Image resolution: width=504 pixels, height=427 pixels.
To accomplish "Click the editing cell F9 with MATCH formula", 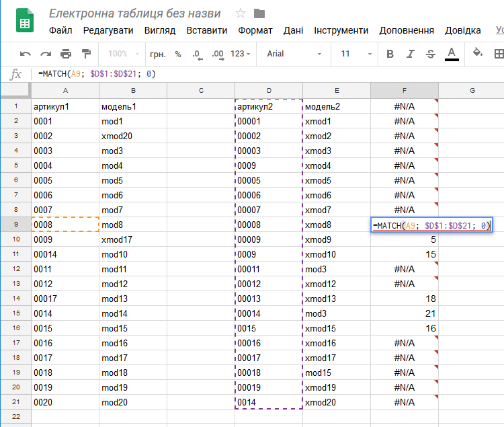I will coord(431,225).
